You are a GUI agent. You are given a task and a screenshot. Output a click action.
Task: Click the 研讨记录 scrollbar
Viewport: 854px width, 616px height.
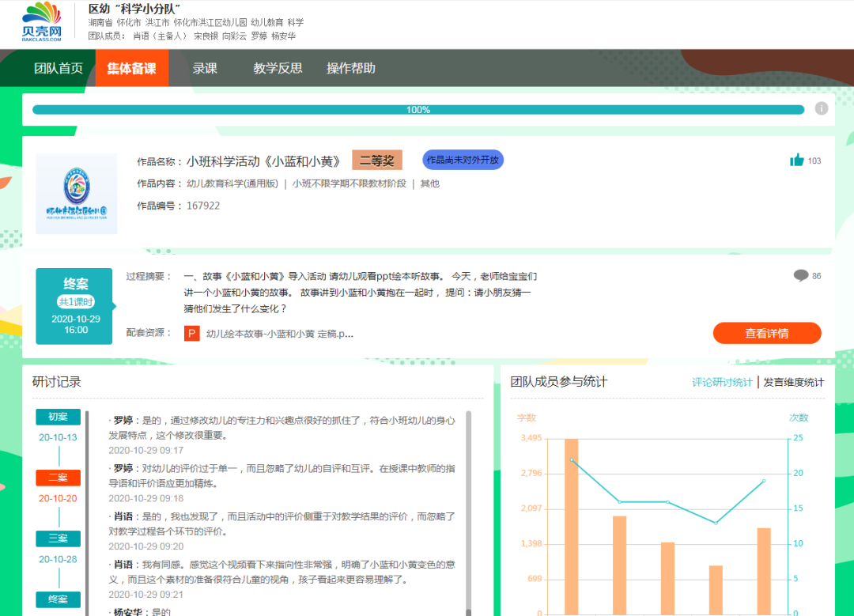468,513
